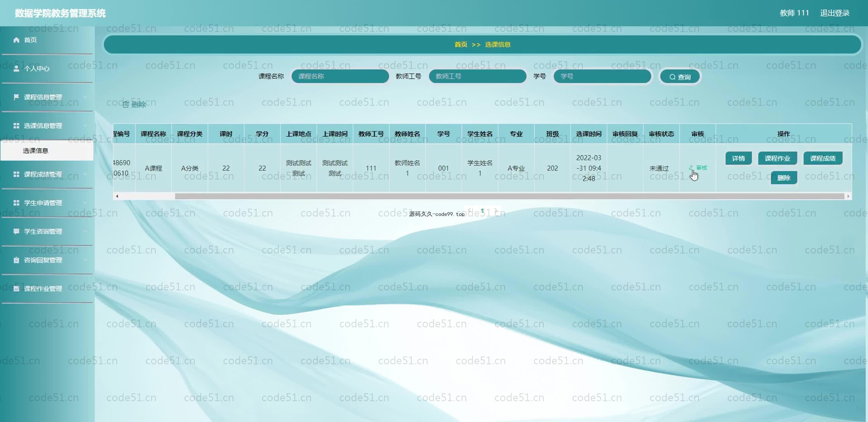Collapse the 选课信息管理 menu arrow

pyautogui.click(x=85, y=125)
